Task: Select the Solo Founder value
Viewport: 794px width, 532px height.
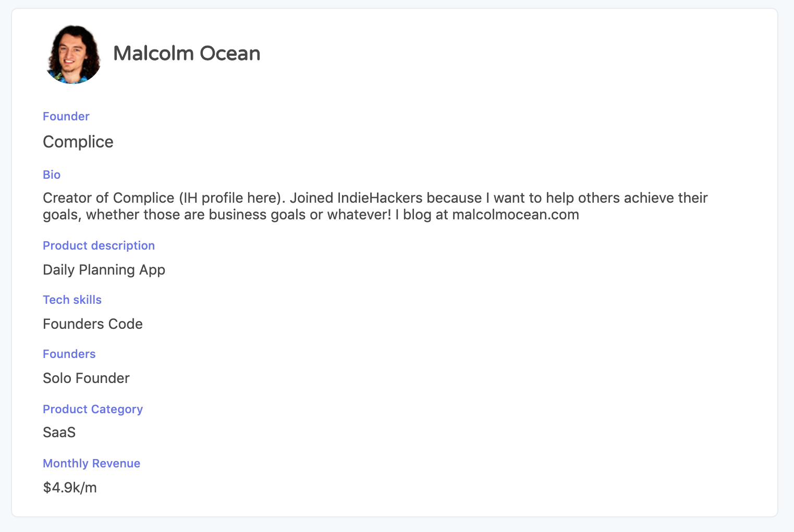Action: 86,378
